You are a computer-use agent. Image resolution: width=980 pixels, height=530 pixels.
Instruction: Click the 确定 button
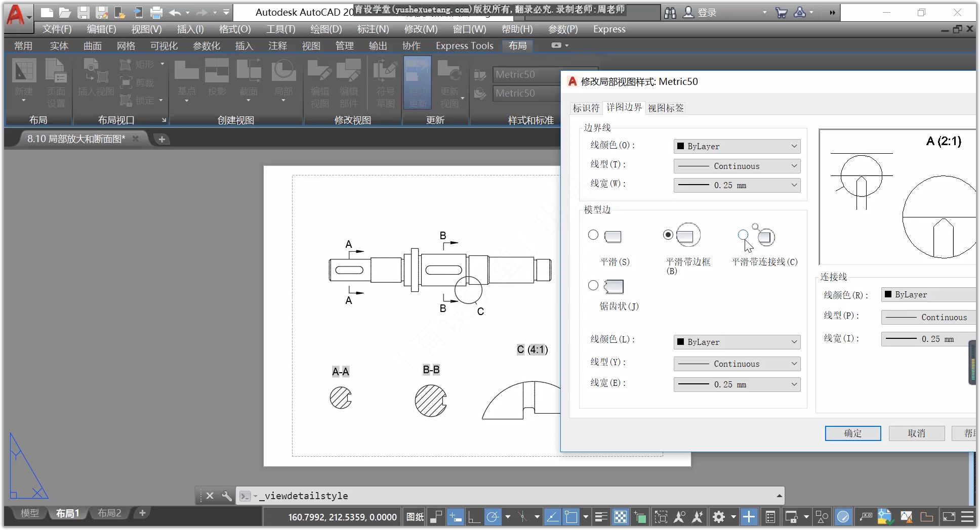click(x=853, y=433)
